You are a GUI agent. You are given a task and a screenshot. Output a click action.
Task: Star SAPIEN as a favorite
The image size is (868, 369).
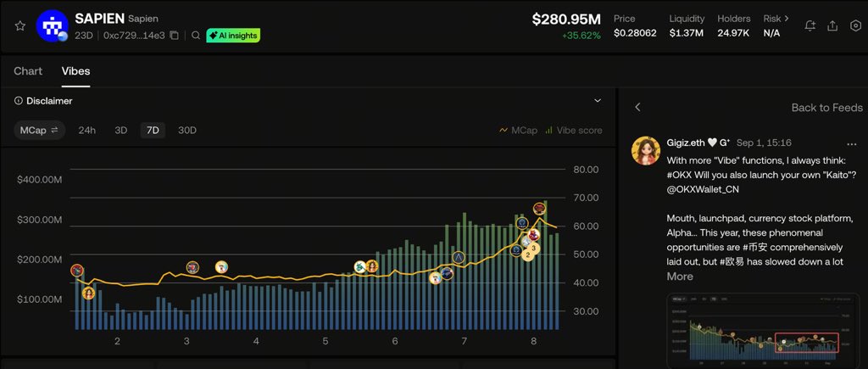coord(20,26)
